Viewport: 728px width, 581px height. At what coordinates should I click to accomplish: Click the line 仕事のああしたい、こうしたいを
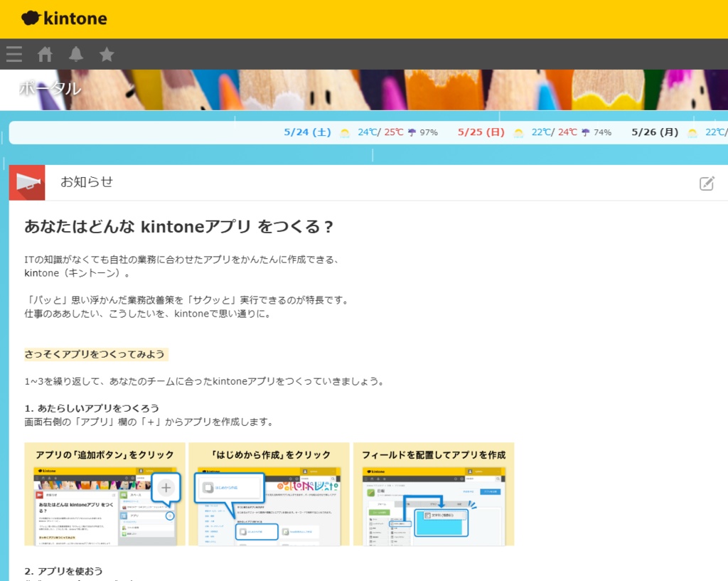click(x=148, y=314)
